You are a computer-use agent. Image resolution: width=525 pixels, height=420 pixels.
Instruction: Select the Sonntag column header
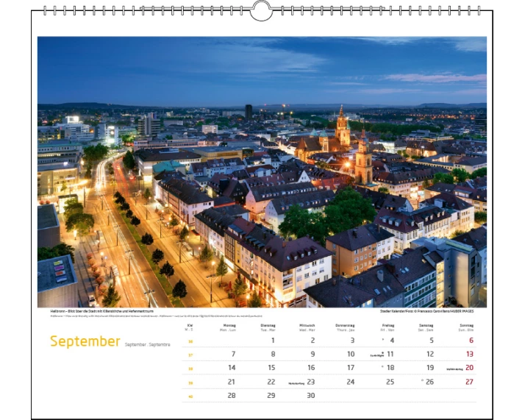pos(465,326)
